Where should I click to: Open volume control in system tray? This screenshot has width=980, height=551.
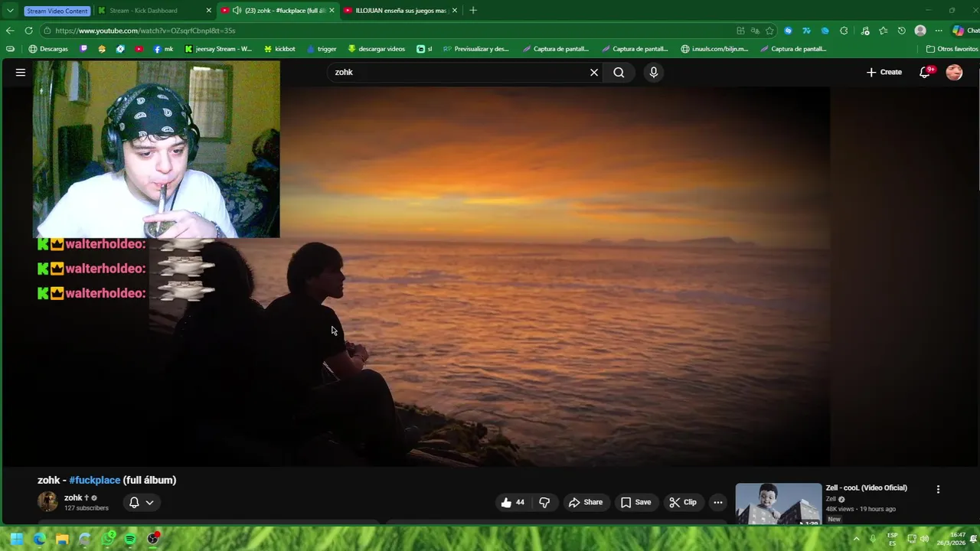click(x=925, y=539)
